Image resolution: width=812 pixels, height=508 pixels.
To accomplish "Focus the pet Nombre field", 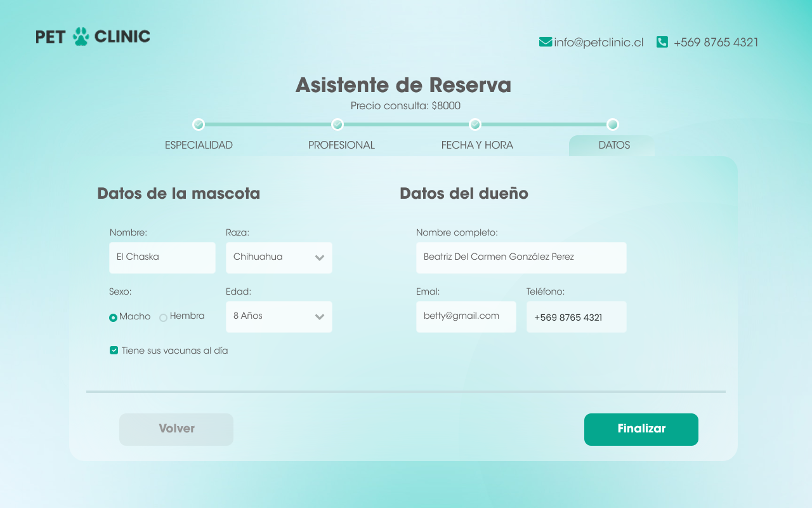I will tap(162, 257).
